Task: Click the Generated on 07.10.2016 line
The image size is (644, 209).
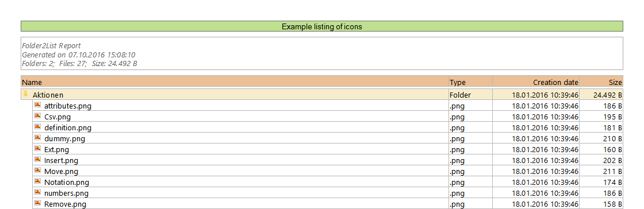Action: tap(78, 55)
